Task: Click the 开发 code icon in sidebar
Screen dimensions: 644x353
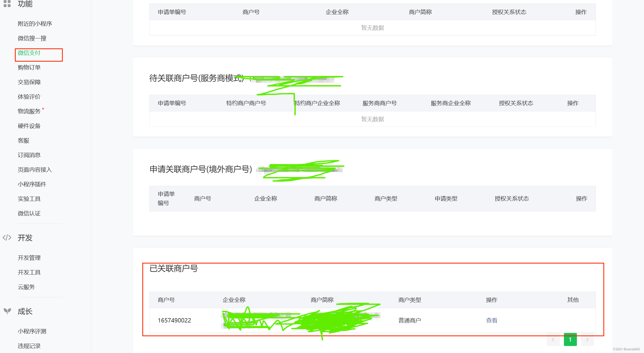Action: (7, 238)
